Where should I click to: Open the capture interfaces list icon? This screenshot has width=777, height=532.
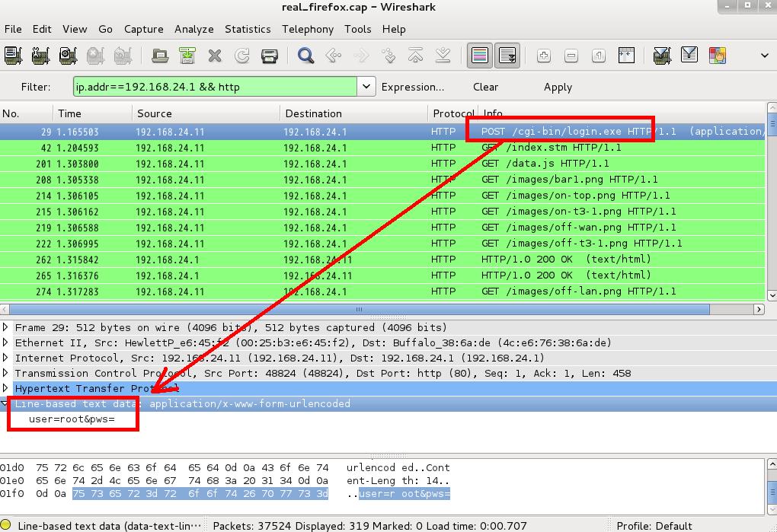13,56
